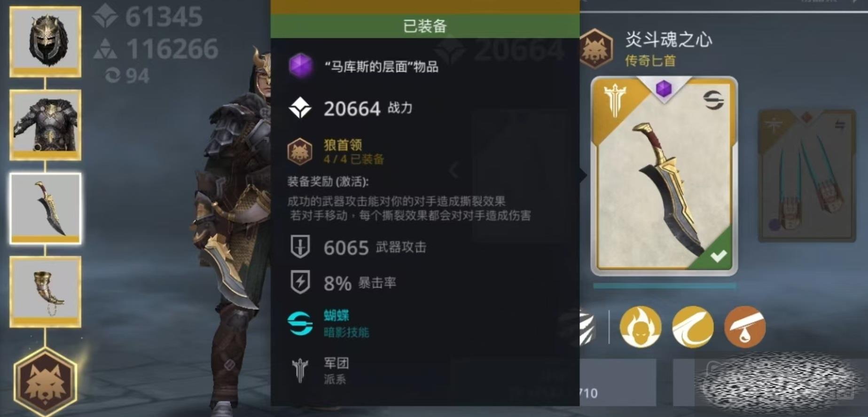This screenshot has width=868, height=417.
Task: Open the 蝴蝶 shadow skill icon
Action: click(300, 323)
